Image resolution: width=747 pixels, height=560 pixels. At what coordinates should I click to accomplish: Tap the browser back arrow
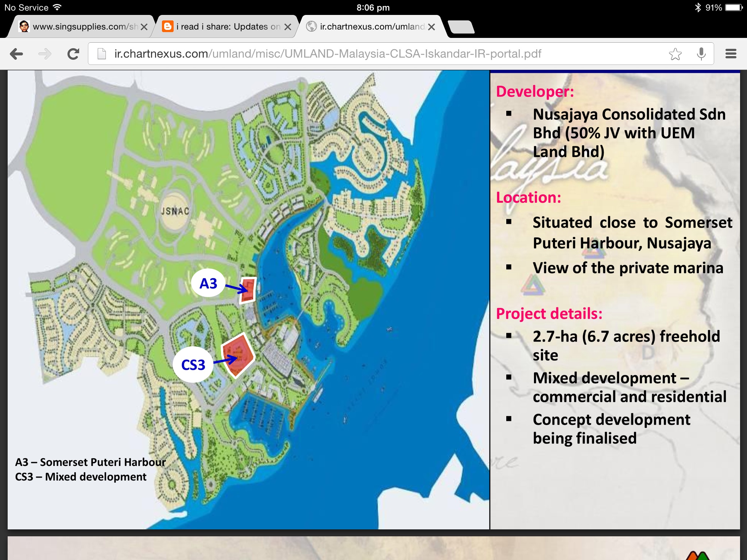coord(16,54)
